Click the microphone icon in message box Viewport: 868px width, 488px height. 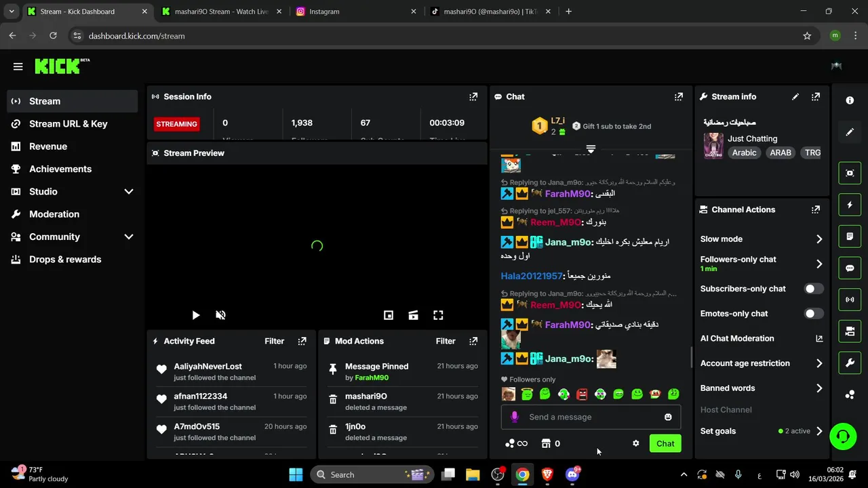coord(515,417)
